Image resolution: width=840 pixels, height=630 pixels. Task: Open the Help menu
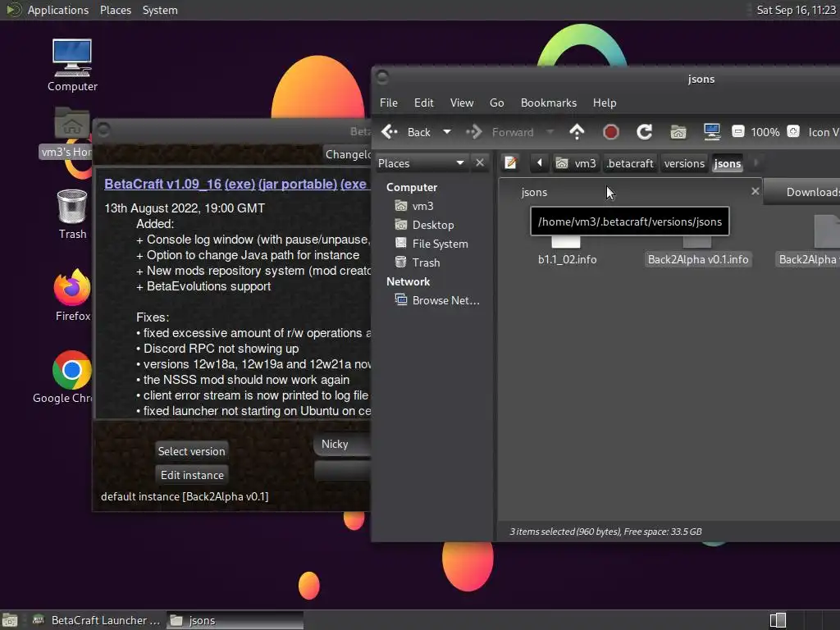pos(605,103)
